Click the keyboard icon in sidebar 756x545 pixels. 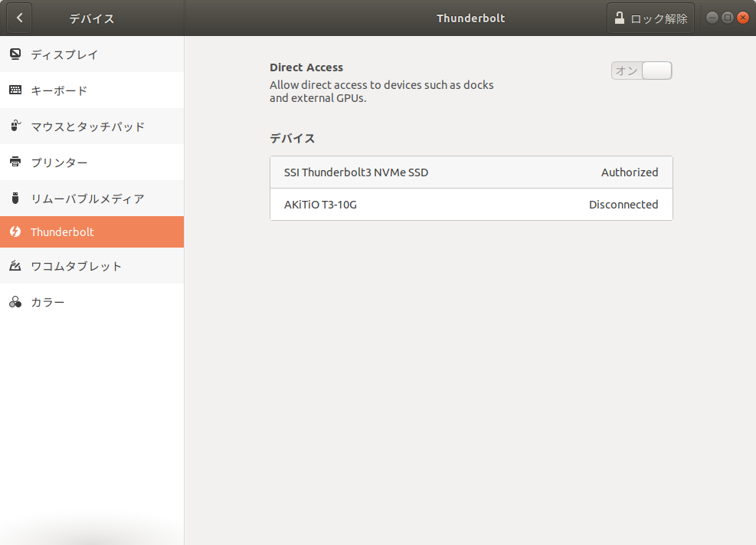click(15, 90)
